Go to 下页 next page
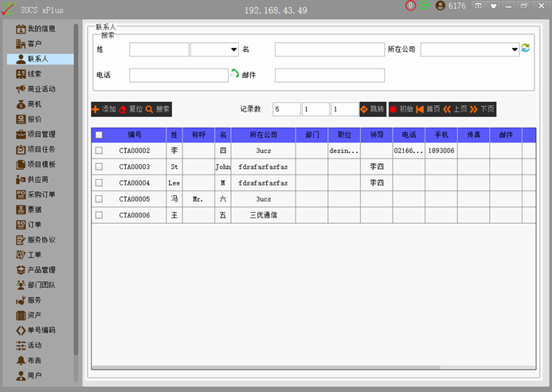 pyautogui.click(x=482, y=109)
